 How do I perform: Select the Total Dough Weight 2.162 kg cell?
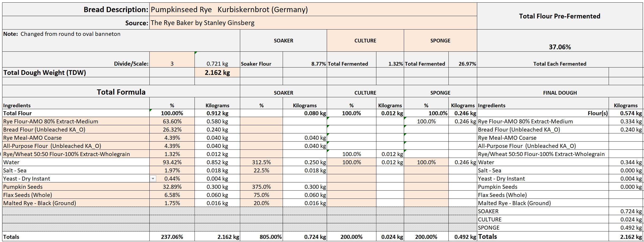tap(217, 72)
